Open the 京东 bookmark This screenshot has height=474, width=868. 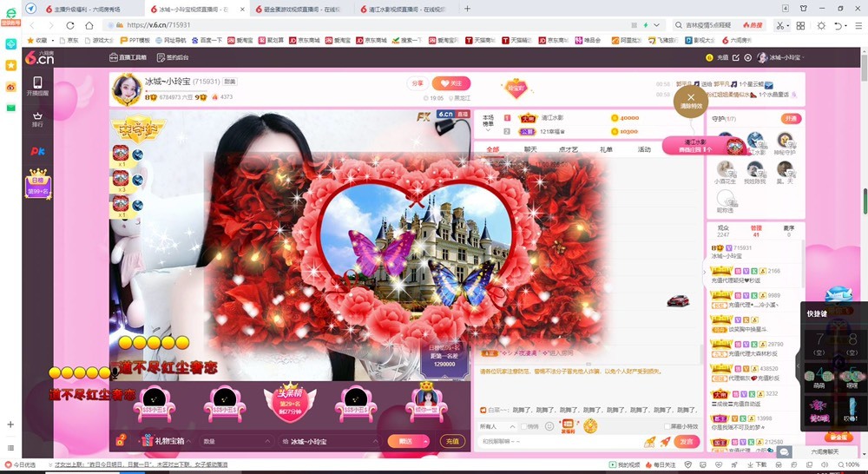pyautogui.click(x=69, y=41)
